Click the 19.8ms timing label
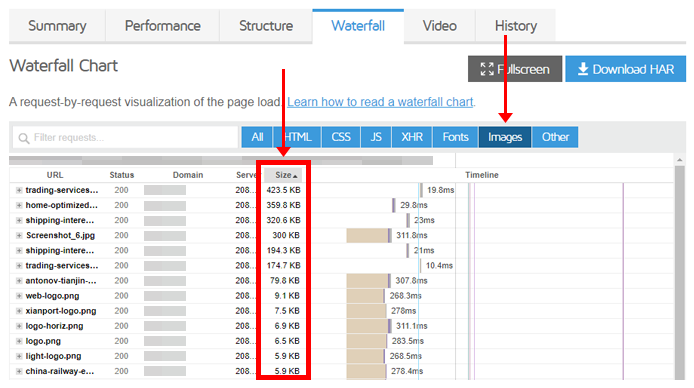Screen dimensions: 694x388 pos(440,190)
